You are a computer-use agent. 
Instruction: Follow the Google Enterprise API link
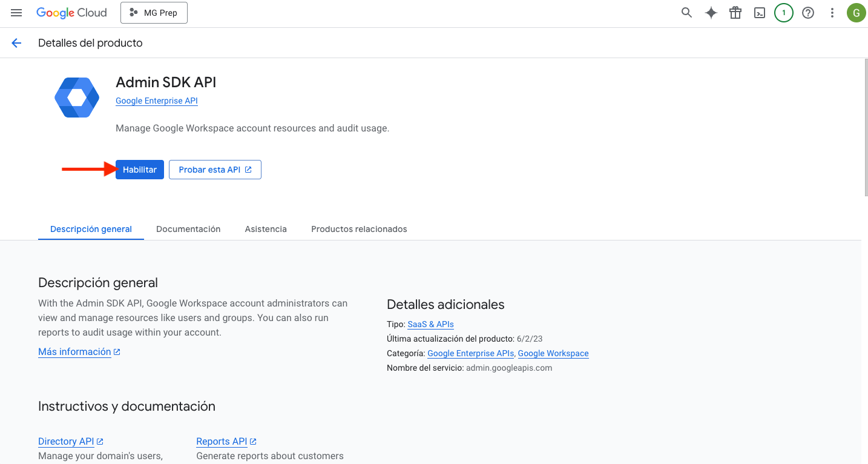point(157,101)
